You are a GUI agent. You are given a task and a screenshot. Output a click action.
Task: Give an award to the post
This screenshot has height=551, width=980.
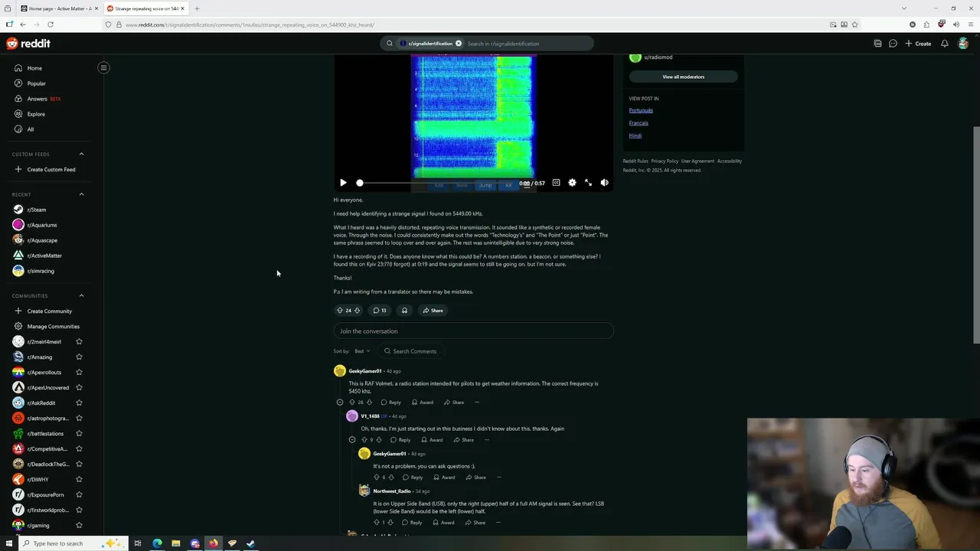click(404, 311)
